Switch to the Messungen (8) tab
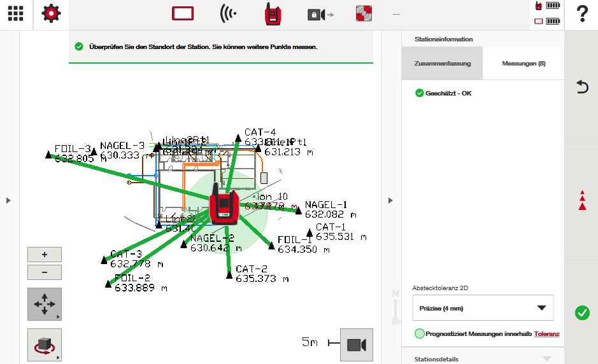 tap(523, 64)
